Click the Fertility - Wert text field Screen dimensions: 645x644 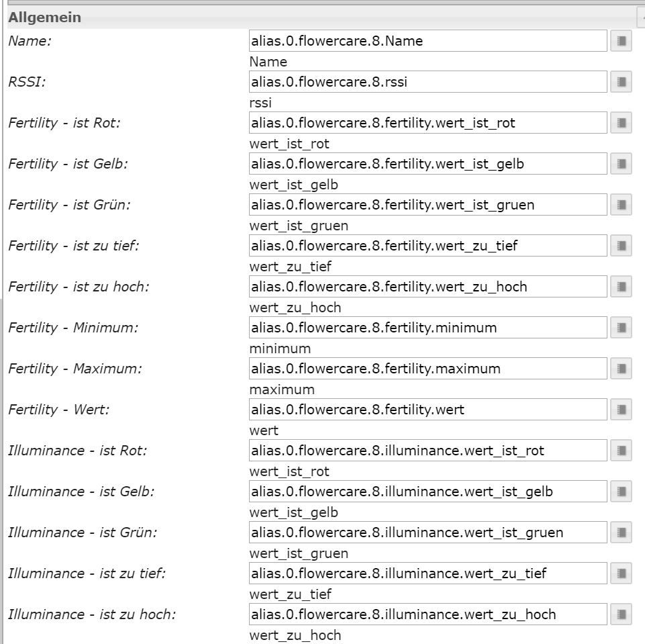pos(428,410)
